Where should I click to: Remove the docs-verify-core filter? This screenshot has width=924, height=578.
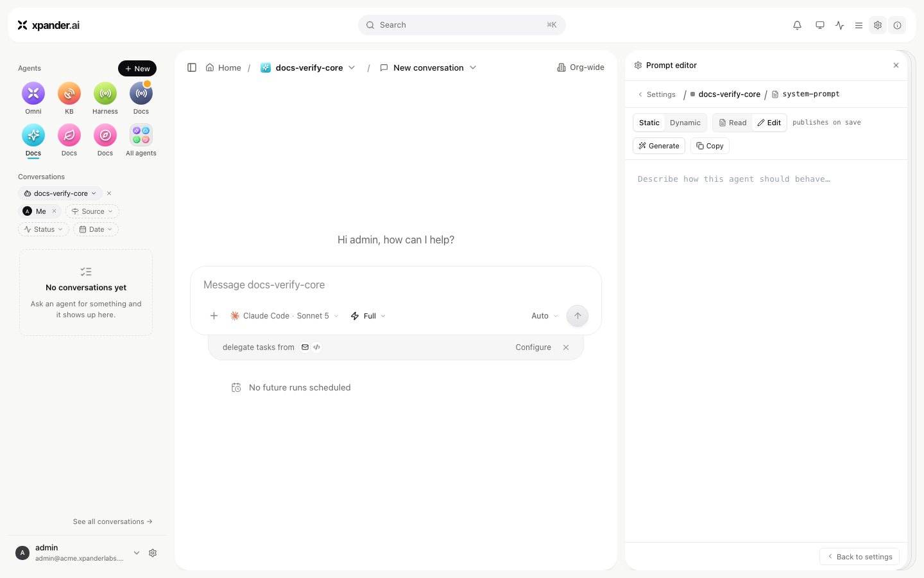pos(109,193)
